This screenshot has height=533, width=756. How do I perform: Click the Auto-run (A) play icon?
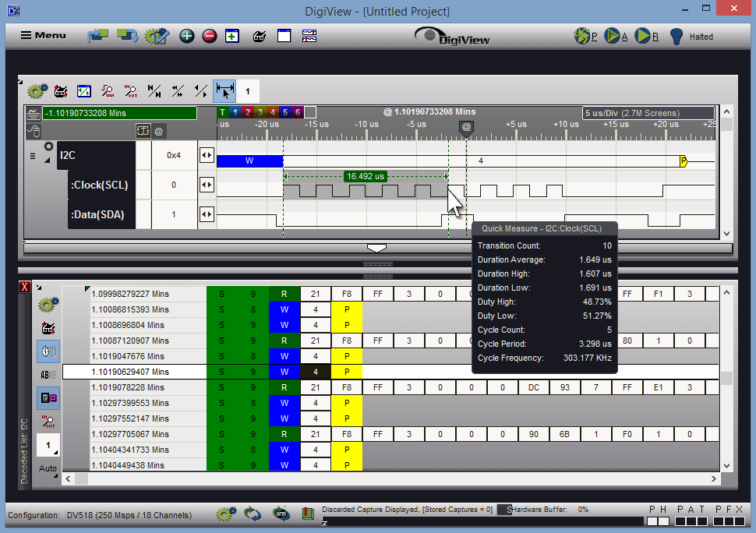(x=613, y=36)
